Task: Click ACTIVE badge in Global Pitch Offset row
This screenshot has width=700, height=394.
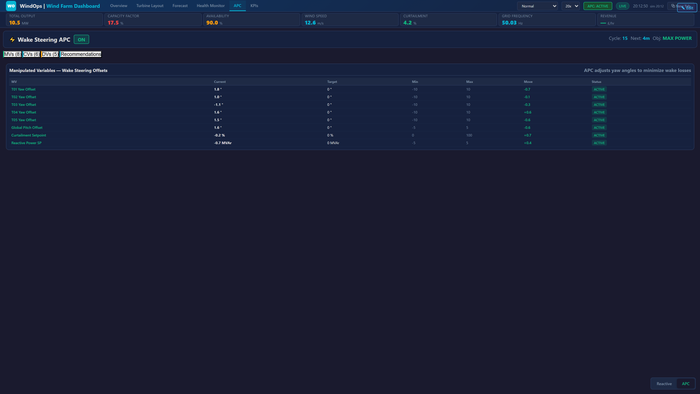Action: (x=599, y=128)
